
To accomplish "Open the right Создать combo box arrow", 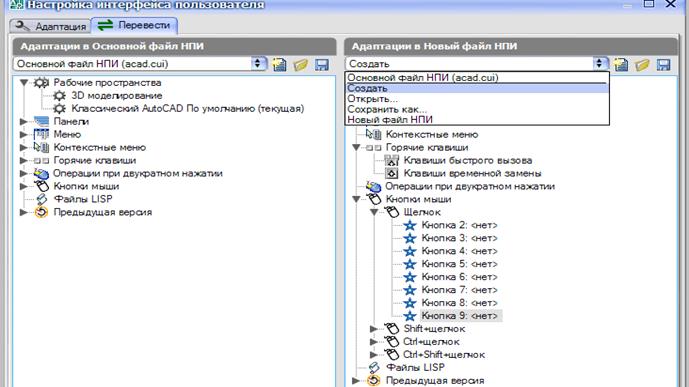I will point(599,64).
